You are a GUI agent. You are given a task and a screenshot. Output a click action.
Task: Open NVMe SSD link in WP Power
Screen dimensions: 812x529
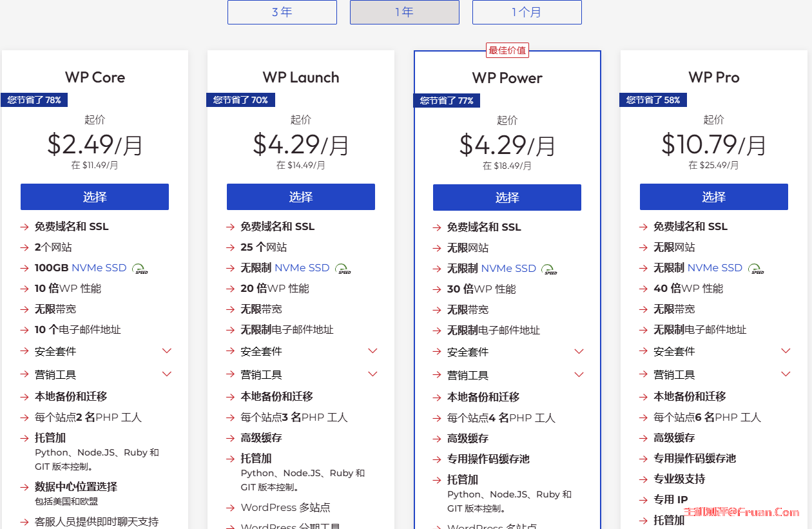coord(508,269)
